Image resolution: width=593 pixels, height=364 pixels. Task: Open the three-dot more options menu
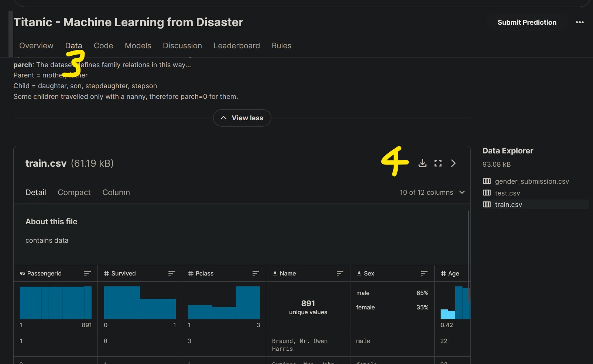pos(580,22)
